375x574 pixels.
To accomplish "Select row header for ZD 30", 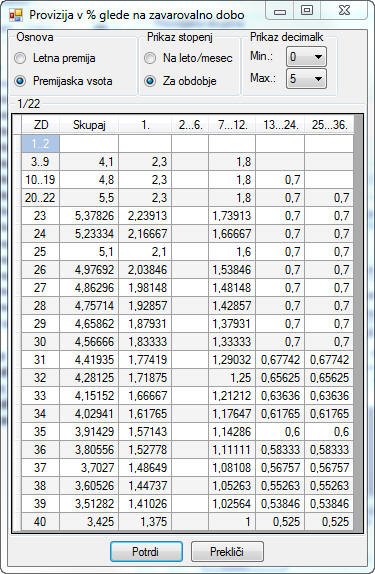I will 17,342.
